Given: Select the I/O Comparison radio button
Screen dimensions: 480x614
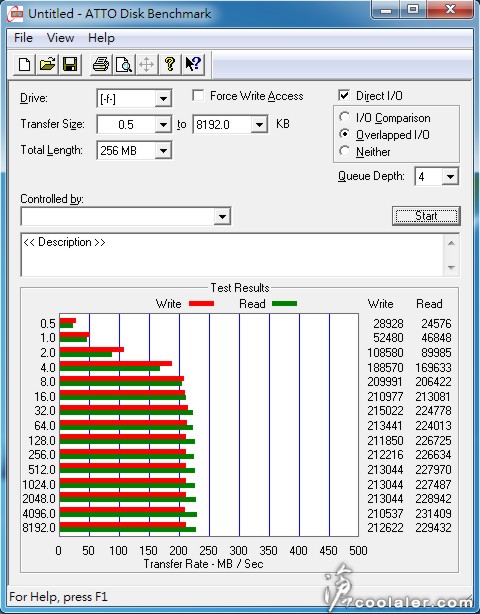Looking at the screenshot, I should click(345, 117).
